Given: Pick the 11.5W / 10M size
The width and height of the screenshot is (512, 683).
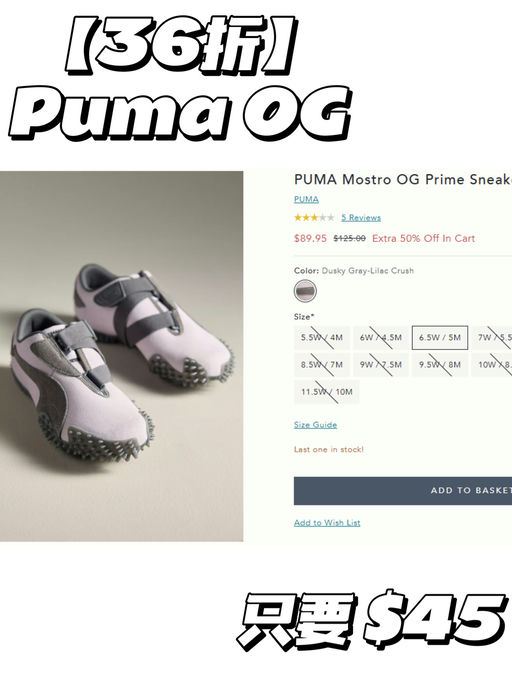Looking at the screenshot, I should point(327,392).
